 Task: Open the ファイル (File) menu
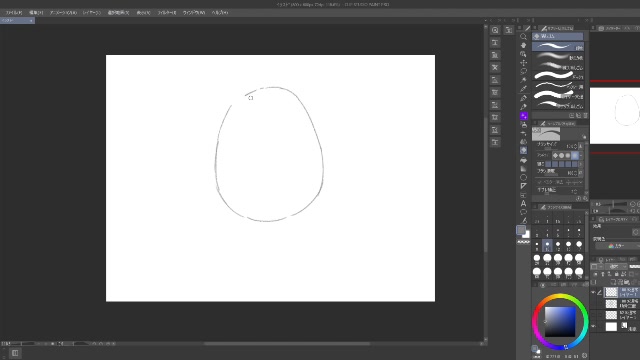(14, 13)
